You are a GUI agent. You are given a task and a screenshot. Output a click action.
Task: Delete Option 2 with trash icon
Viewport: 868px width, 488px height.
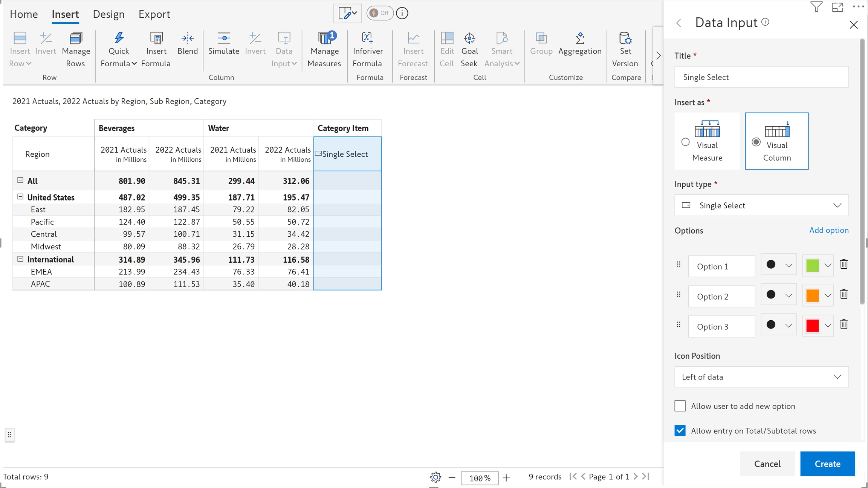(x=844, y=295)
